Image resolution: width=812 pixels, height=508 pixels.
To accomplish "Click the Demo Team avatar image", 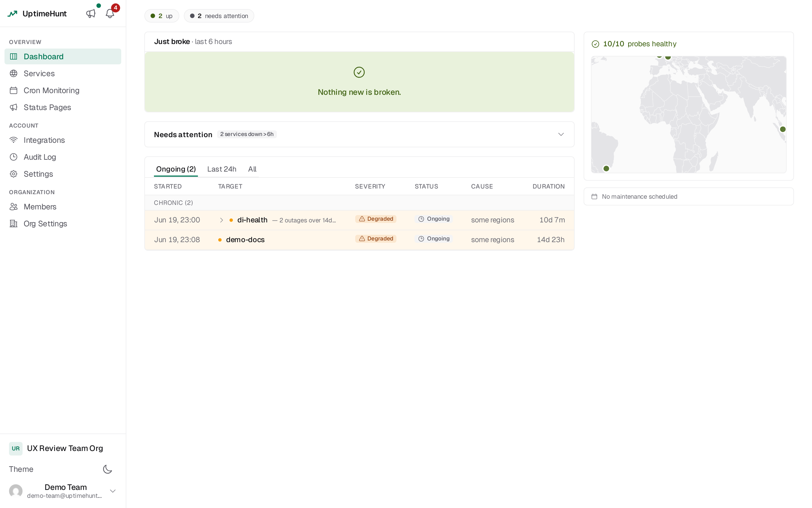I will click(x=16, y=491).
